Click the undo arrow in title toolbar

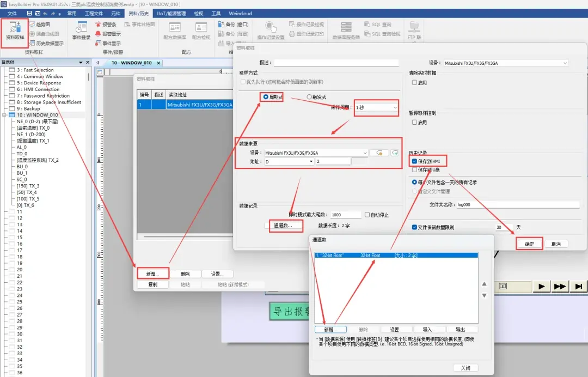(x=45, y=13)
